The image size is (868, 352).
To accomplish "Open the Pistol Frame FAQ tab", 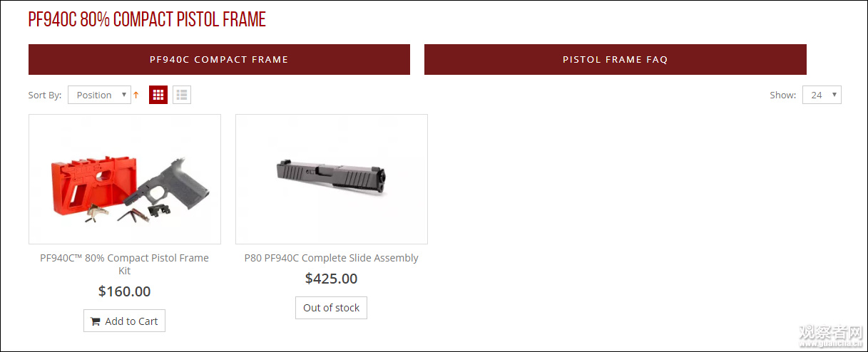I will pyautogui.click(x=615, y=59).
